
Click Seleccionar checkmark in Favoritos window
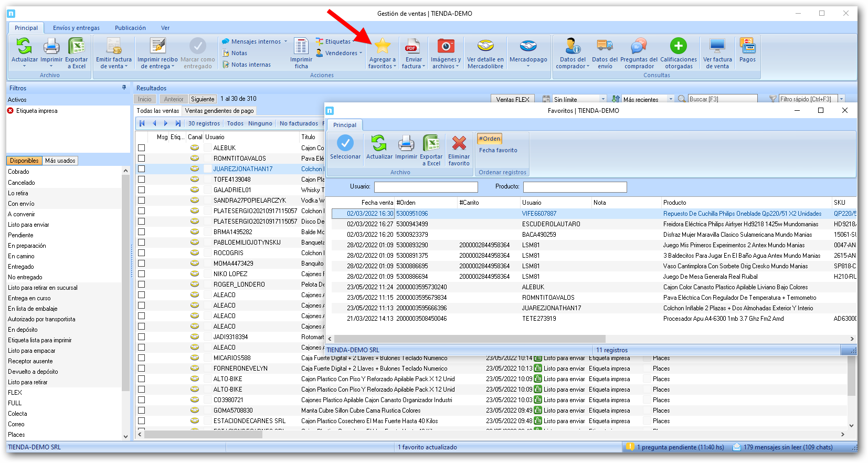point(345,143)
